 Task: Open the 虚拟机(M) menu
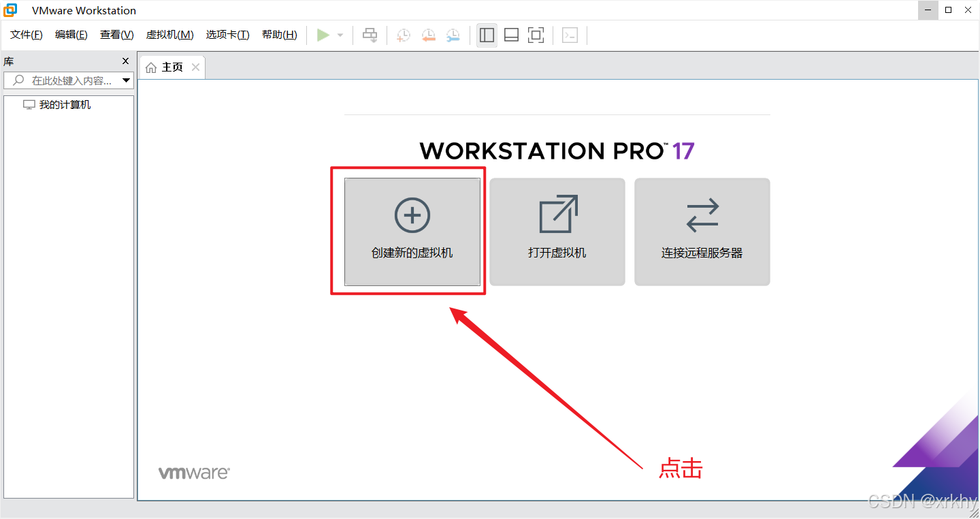pyautogui.click(x=170, y=35)
